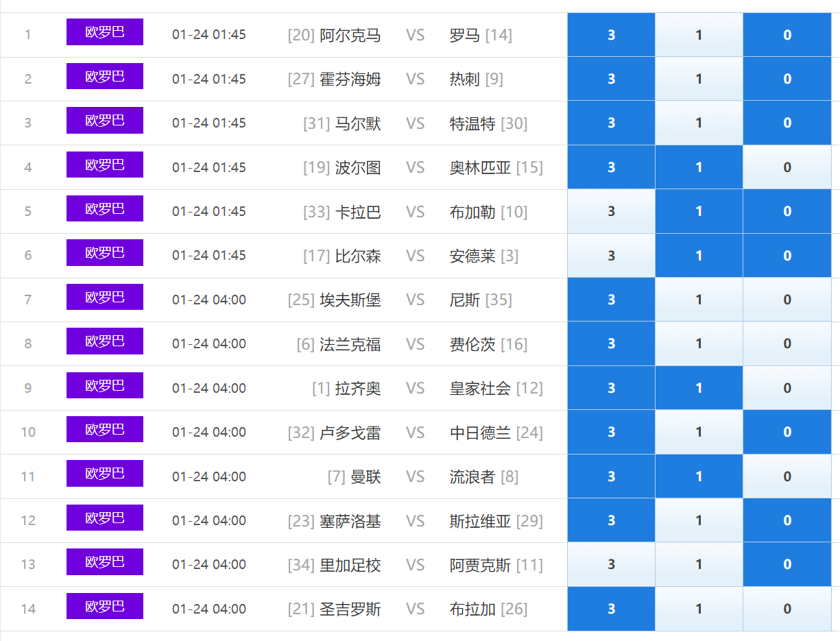Toggle 0 in the 卡拉巴 row
Image resolution: width=840 pixels, height=641 pixels.
tap(787, 211)
